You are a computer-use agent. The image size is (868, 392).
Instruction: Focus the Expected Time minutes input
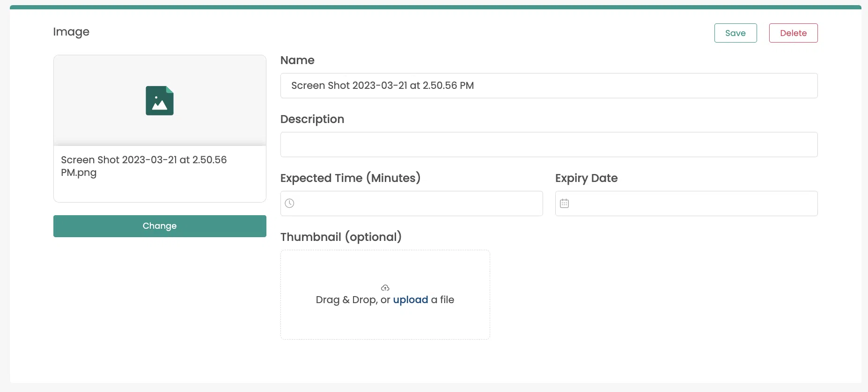[x=417, y=203]
